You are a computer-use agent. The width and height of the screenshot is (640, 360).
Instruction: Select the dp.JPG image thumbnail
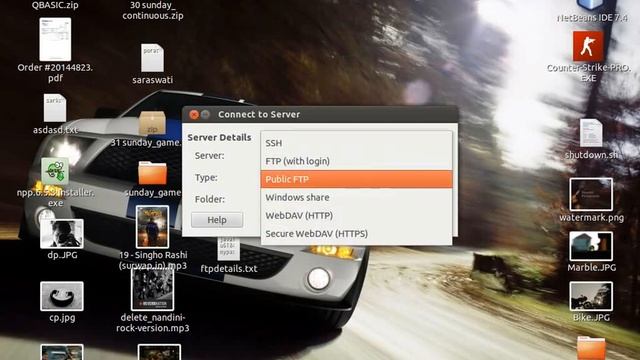[62, 234]
